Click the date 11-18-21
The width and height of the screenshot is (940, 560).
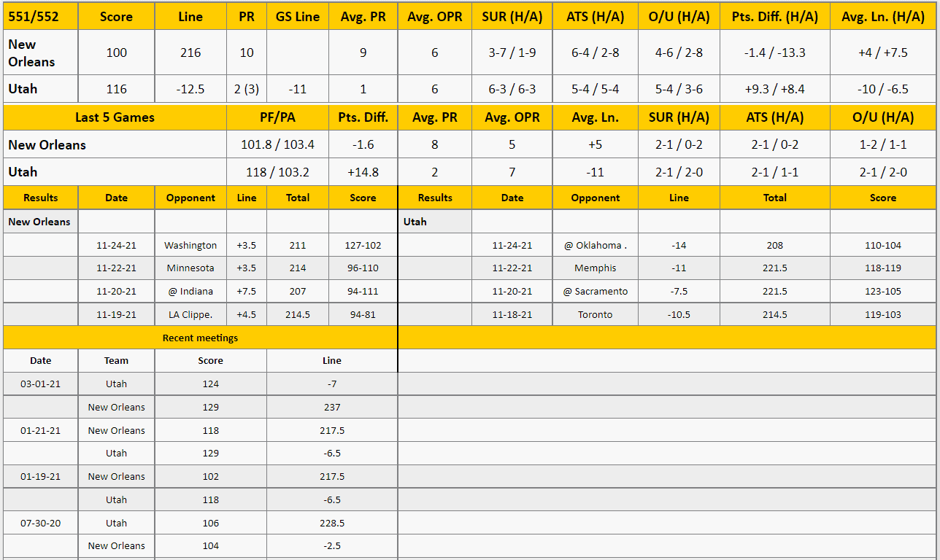tap(512, 314)
